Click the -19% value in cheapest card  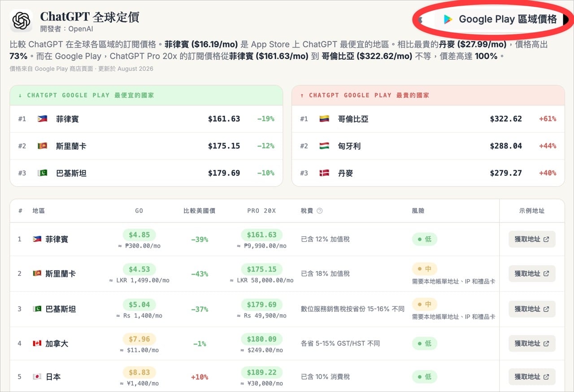[265, 119]
